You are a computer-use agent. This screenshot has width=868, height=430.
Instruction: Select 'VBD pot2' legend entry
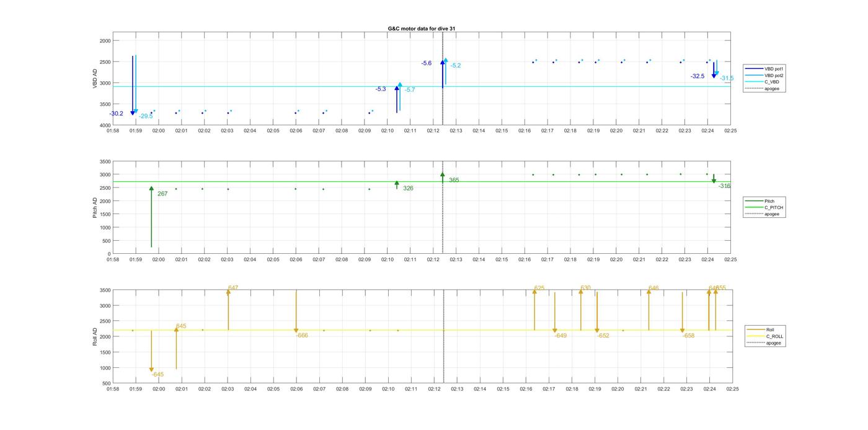tap(764, 75)
